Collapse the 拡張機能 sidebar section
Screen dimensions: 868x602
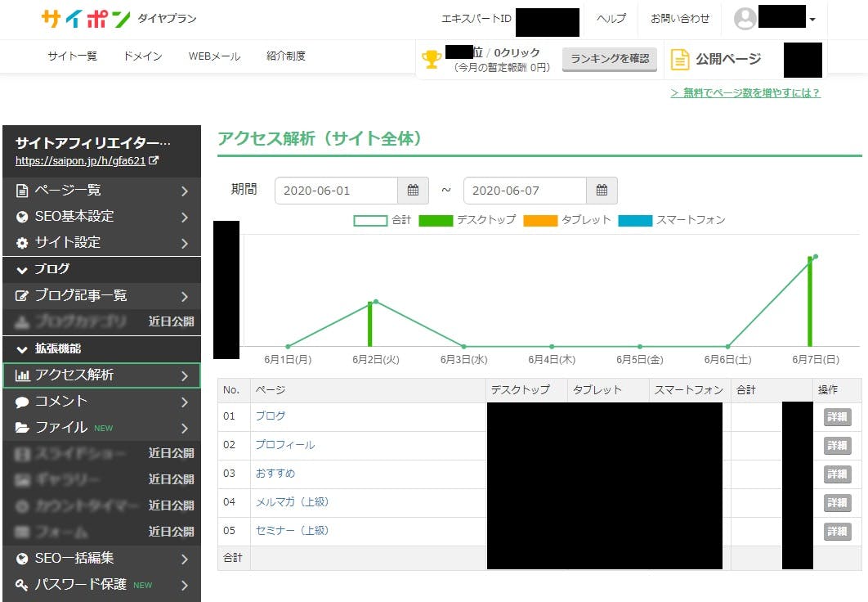pyautogui.click(x=22, y=348)
